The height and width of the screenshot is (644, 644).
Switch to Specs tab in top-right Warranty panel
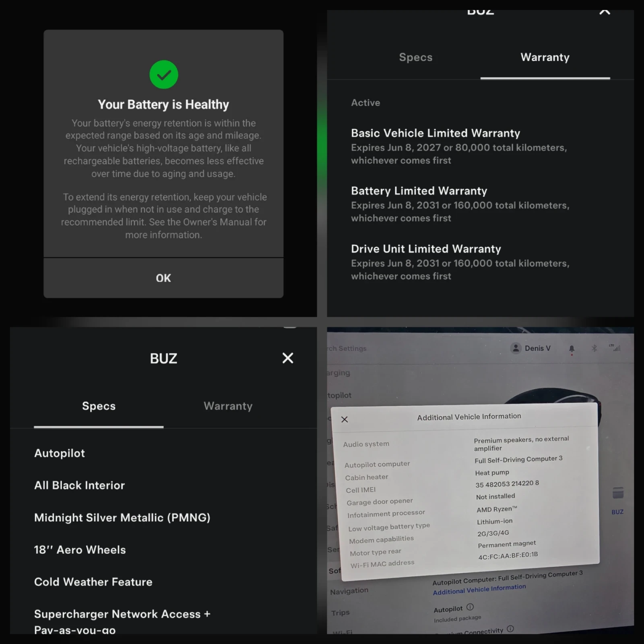pyautogui.click(x=416, y=57)
